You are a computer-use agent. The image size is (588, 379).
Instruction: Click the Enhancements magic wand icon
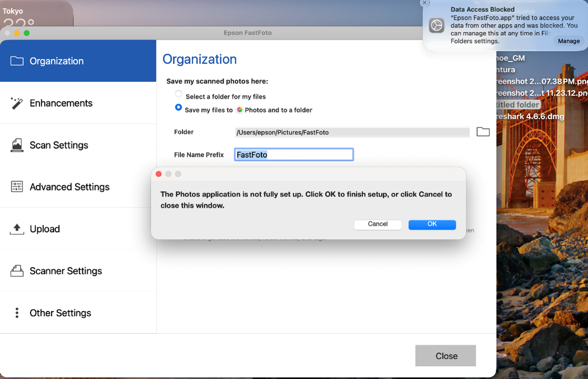[x=17, y=103]
